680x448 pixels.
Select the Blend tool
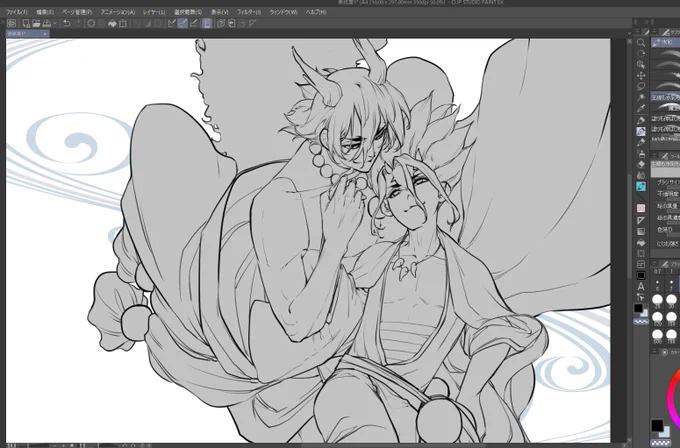pyautogui.click(x=641, y=175)
